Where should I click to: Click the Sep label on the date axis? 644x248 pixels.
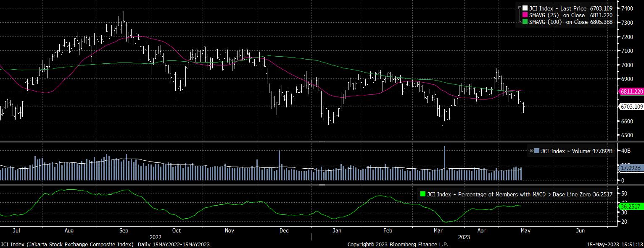click(124, 231)
